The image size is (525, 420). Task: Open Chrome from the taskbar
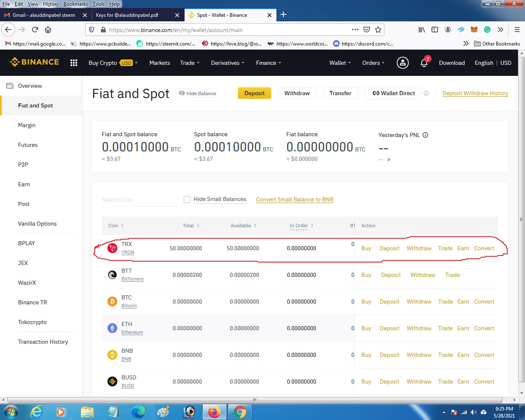[240, 412]
